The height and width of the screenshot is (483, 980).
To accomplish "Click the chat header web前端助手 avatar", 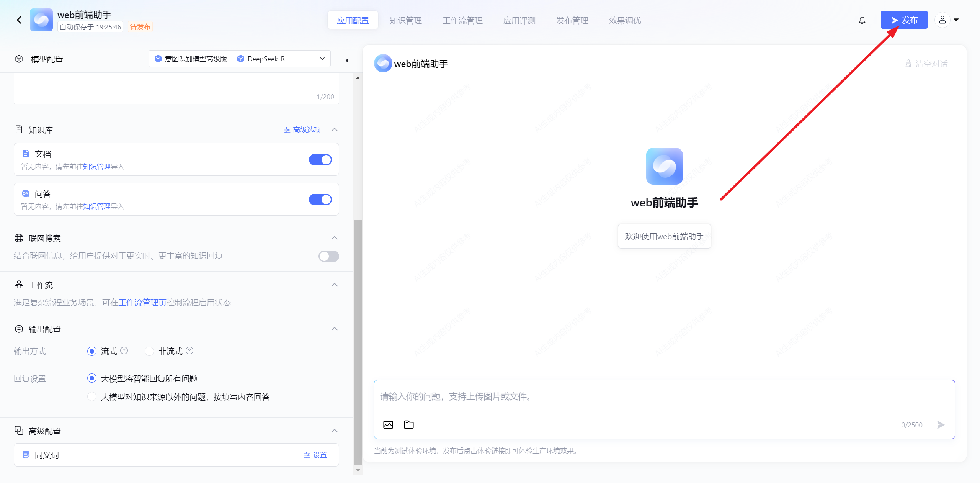I will (x=383, y=63).
